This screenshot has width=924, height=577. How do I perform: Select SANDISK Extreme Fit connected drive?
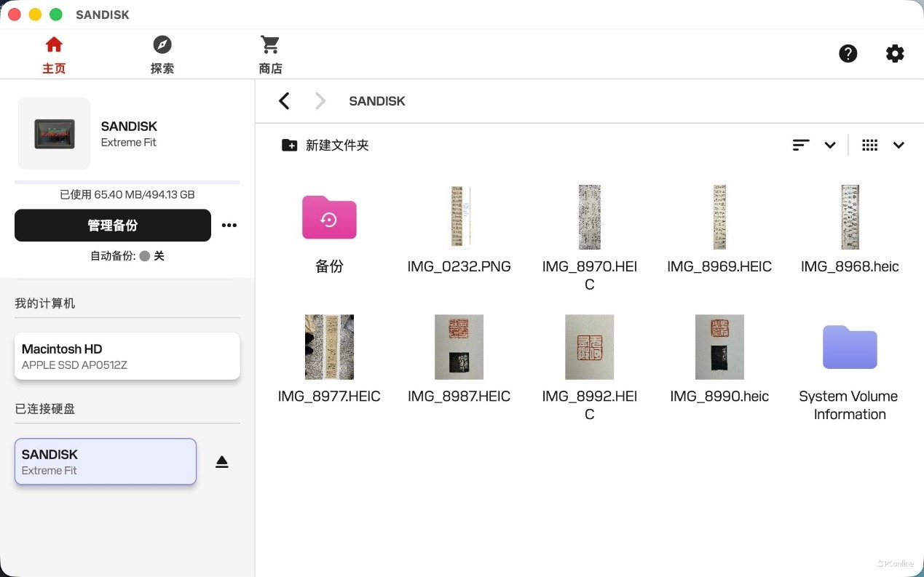[x=106, y=461]
